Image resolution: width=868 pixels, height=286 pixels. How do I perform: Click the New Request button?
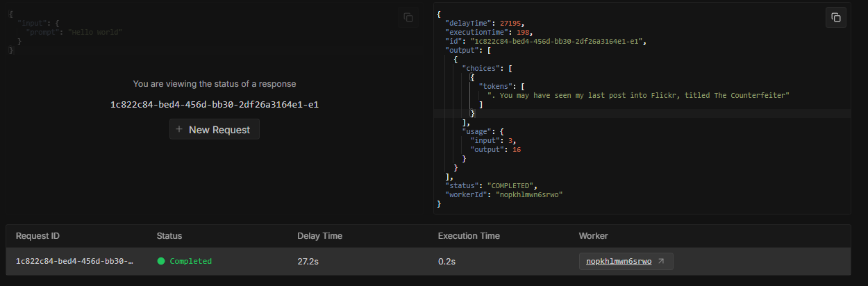coord(215,129)
